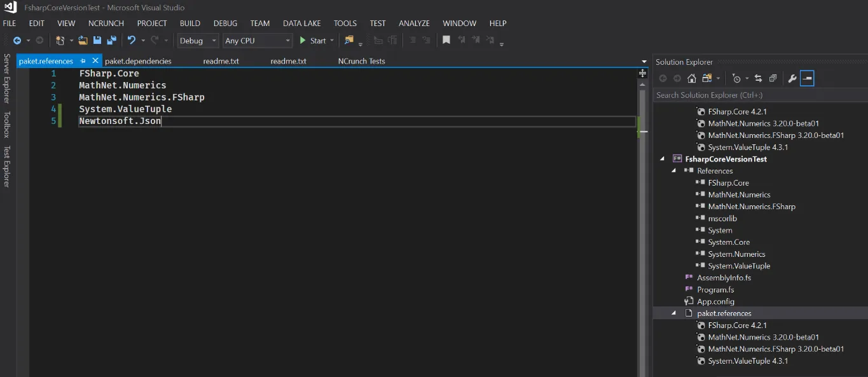Toggle a bookmark with the bookmark icon

[x=446, y=40]
